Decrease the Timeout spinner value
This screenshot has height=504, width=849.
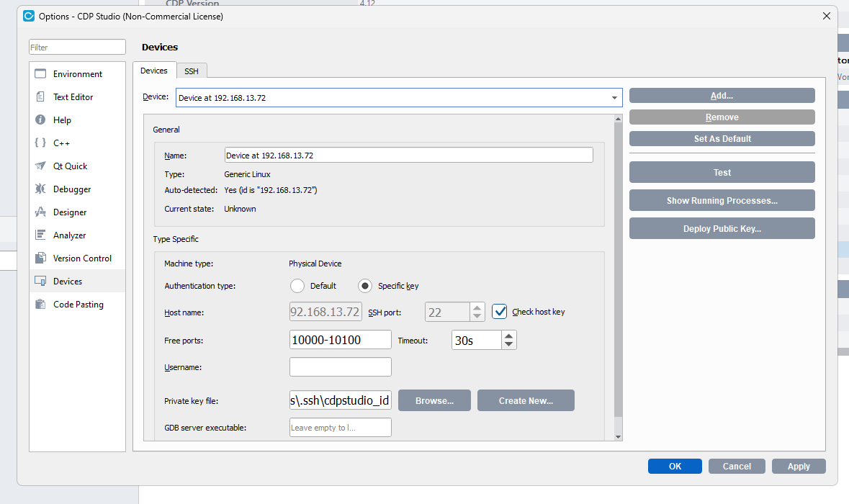tap(508, 345)
